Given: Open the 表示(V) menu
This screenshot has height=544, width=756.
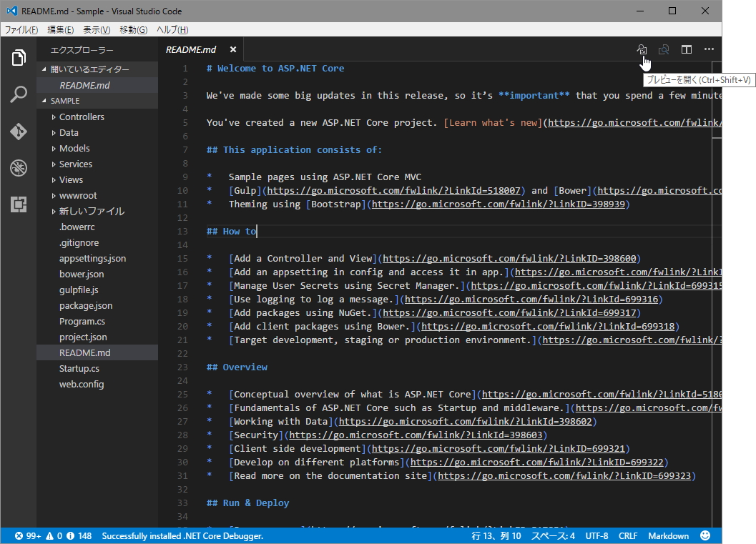Looking at the screenshot, I should pos(97,30).
